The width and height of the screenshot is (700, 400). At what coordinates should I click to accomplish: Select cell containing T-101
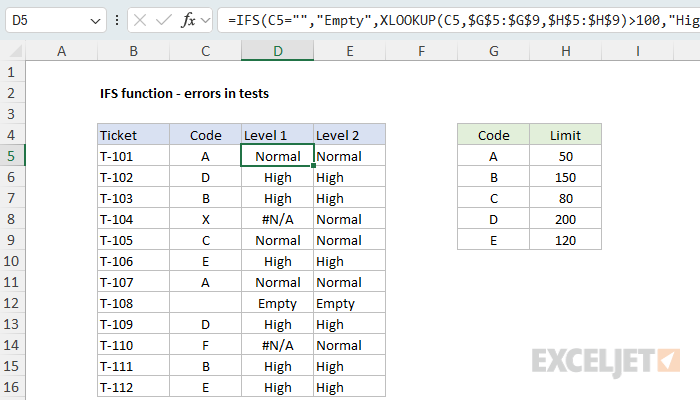[x=133, y=156]
